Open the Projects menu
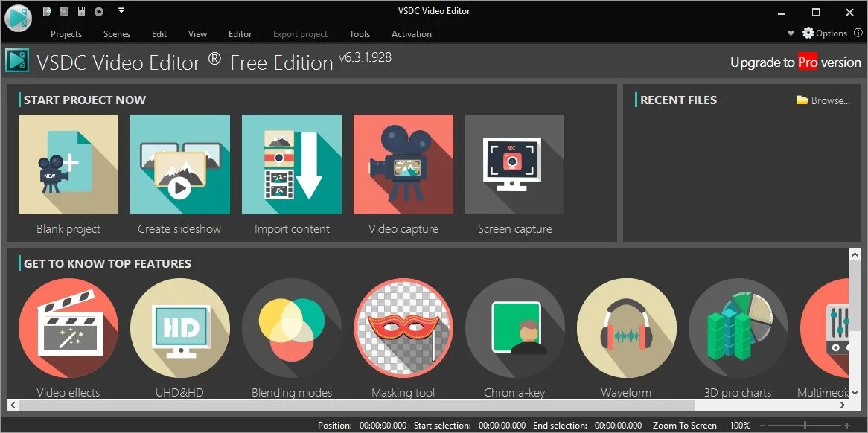The image size is (868, 433). [x=66, y=33]
